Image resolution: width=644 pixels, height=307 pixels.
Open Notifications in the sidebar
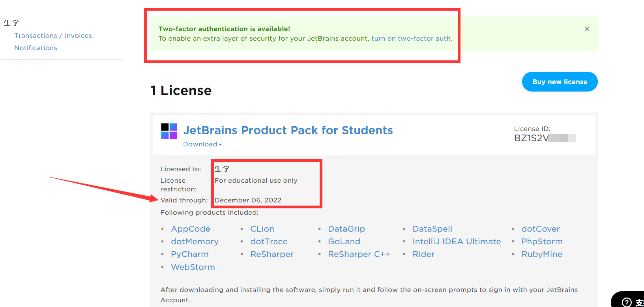pos(36,48)
